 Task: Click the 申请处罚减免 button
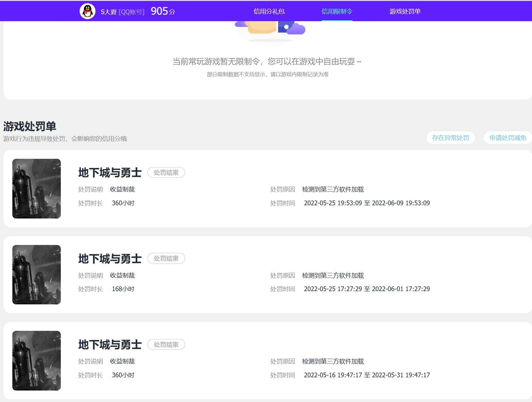point(508,138)
